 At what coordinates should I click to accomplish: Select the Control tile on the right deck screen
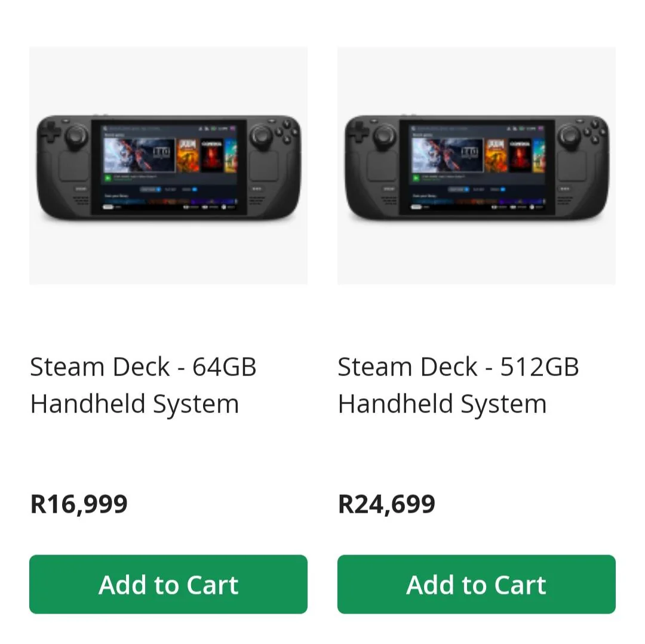(520, 154)
